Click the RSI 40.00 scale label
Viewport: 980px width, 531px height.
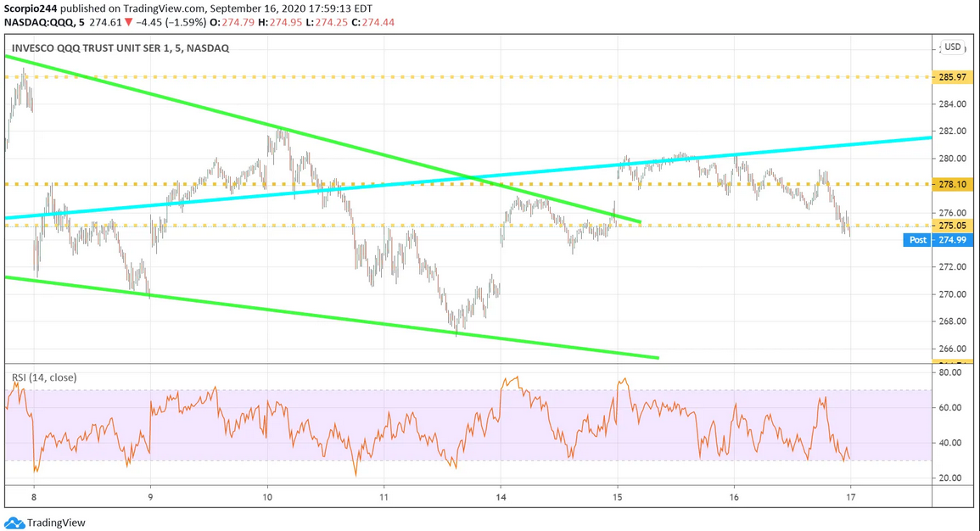950,443
